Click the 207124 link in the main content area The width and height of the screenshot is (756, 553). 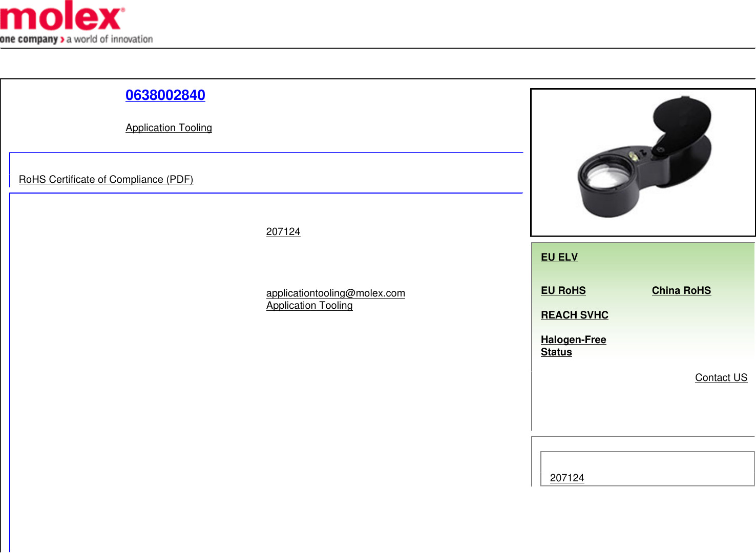point(283,231)
